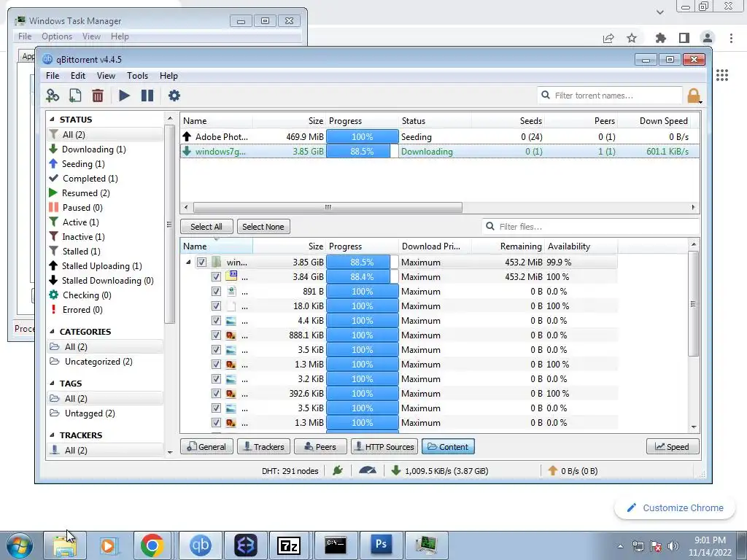Switch to the Peers tab
Viewport: 747px width, 560px height.
pyautogui.click(x=320, y=447)
